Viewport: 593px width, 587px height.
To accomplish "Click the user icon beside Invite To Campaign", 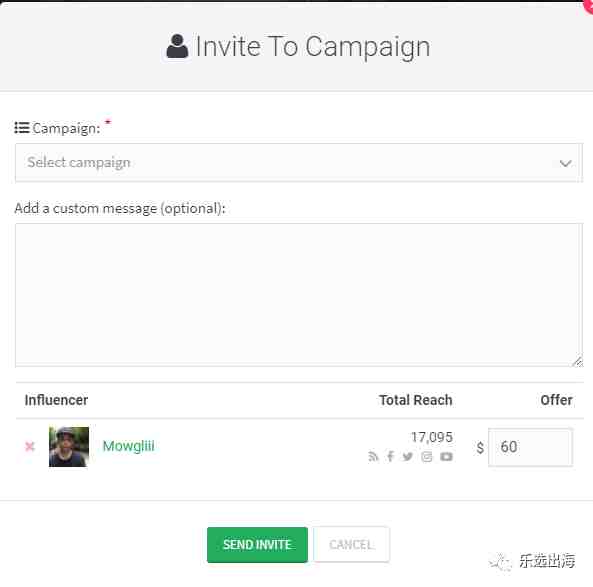I will point(177,46).
